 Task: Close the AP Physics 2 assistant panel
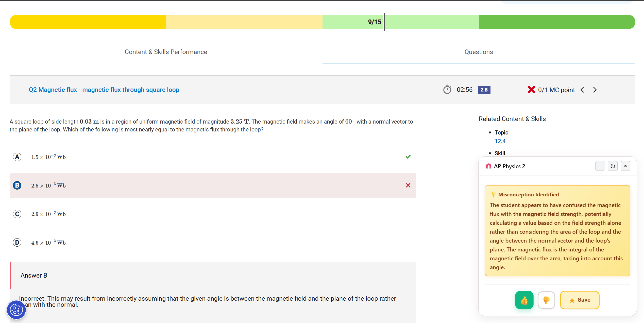click(x=625, y=166)
